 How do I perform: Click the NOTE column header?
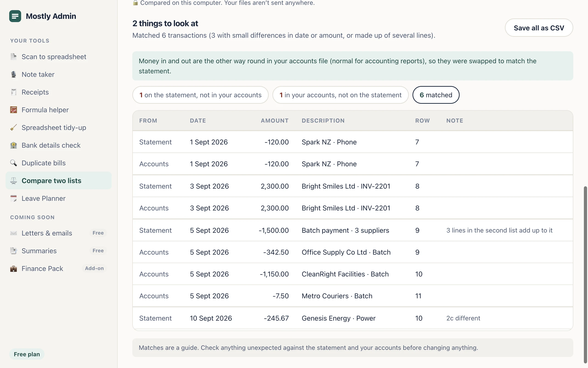click(x=455, y=121)
